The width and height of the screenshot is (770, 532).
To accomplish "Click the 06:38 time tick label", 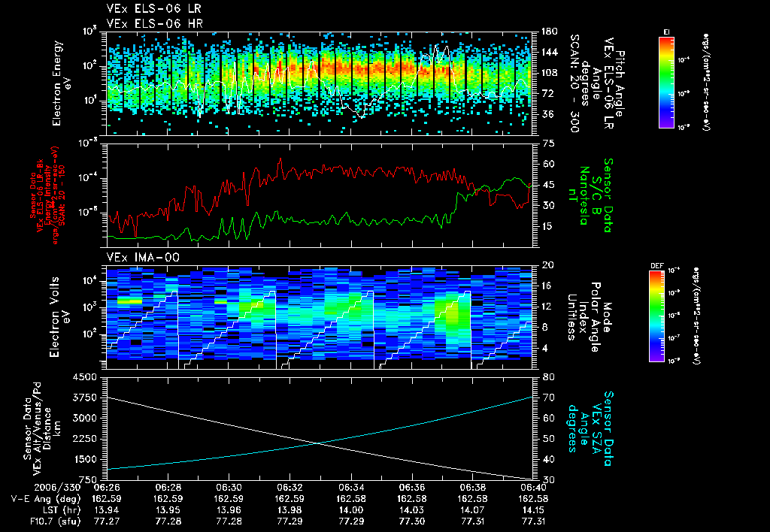I will 472,488.
